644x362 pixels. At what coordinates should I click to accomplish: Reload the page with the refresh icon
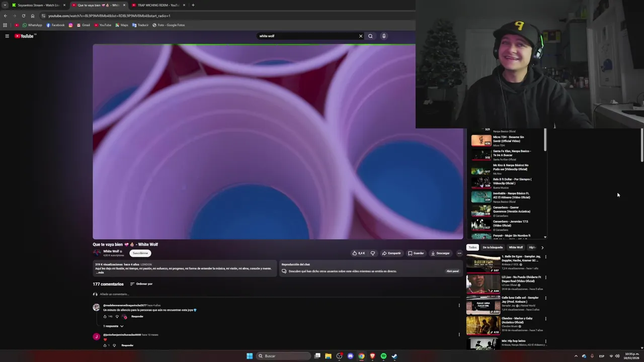pos(23,16)
